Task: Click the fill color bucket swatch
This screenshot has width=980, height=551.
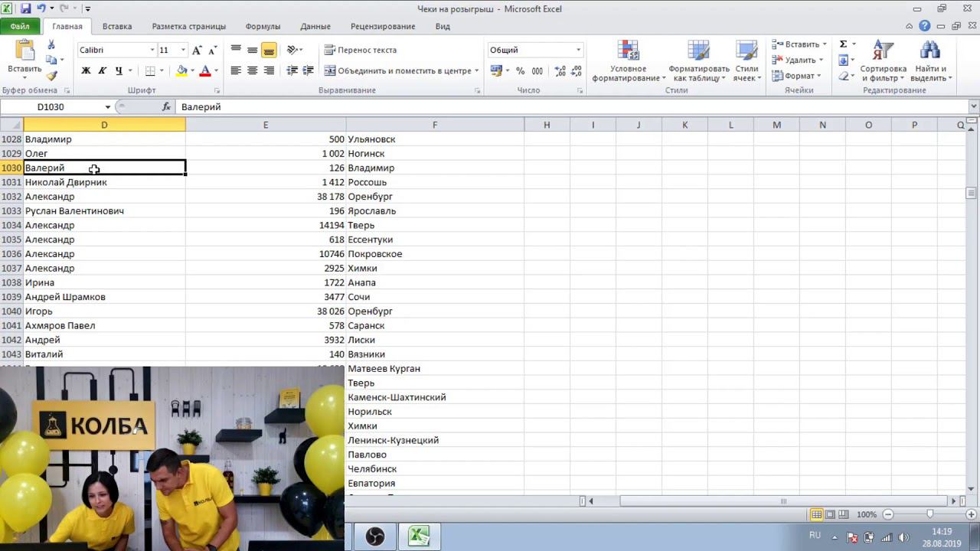Action: pyautogui.click(x=181, y=71)
